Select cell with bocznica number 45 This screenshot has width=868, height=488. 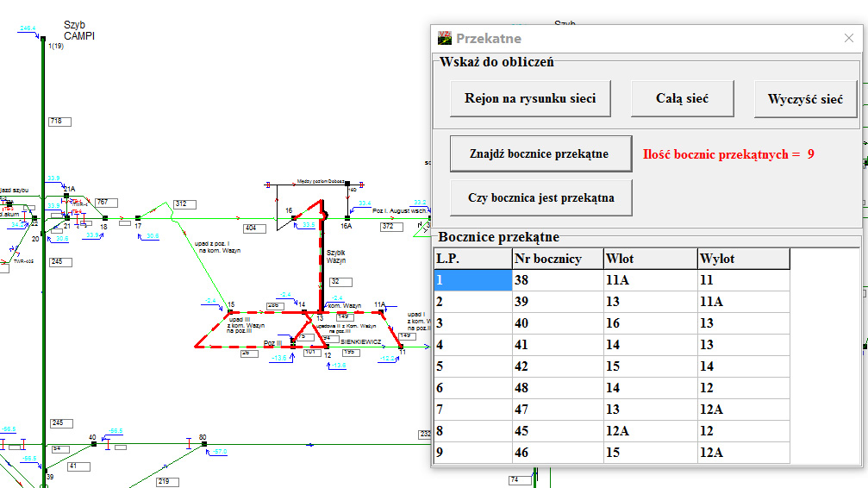(558, 431)
